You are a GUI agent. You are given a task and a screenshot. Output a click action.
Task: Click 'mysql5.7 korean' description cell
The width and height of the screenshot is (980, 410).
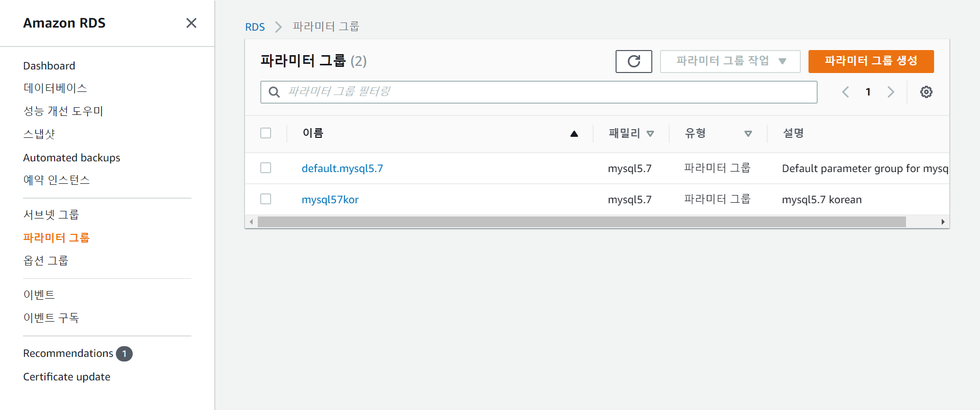point(822,200)
